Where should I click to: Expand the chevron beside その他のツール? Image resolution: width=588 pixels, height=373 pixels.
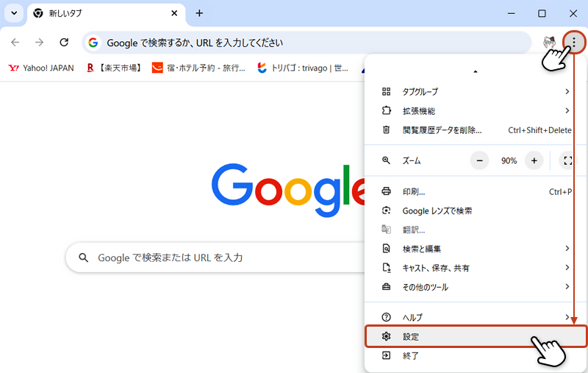[567, 286]
